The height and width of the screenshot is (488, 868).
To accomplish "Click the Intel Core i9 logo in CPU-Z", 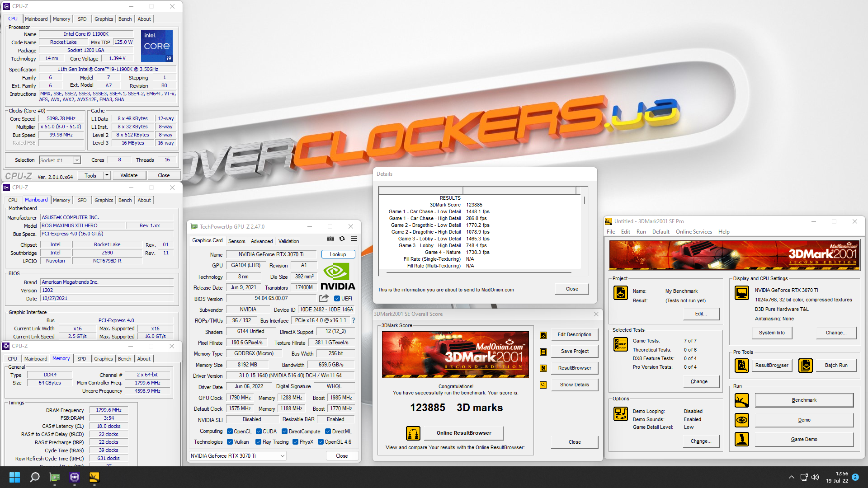I will pos(157,46).
